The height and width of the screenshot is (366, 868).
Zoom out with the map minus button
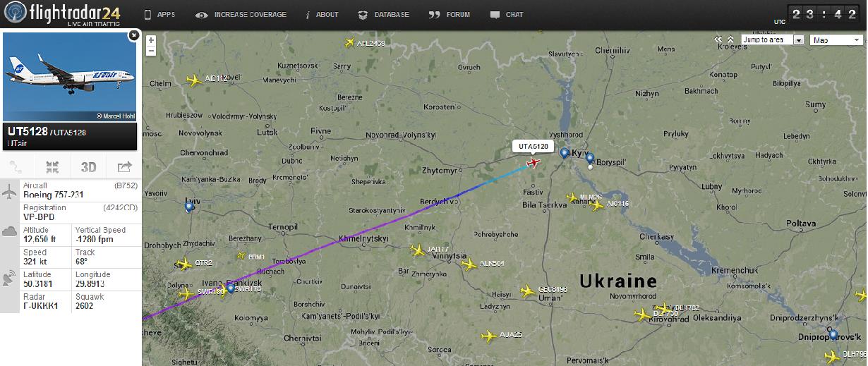pyautogui.click(x=151, y=50)
